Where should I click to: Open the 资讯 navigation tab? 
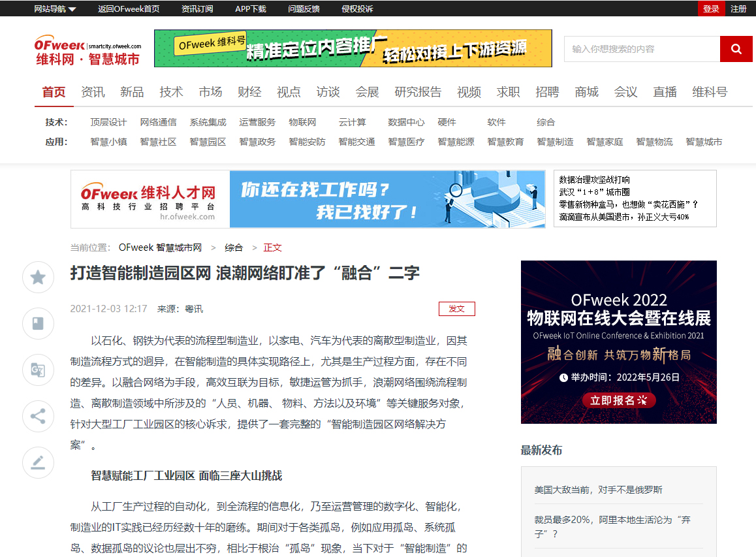(93, 92)
